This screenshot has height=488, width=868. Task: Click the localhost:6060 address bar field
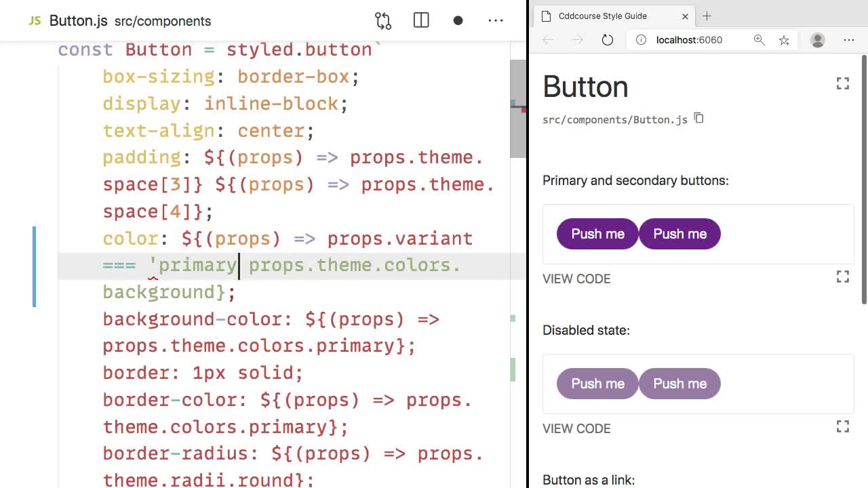click(x=688, y=40)
